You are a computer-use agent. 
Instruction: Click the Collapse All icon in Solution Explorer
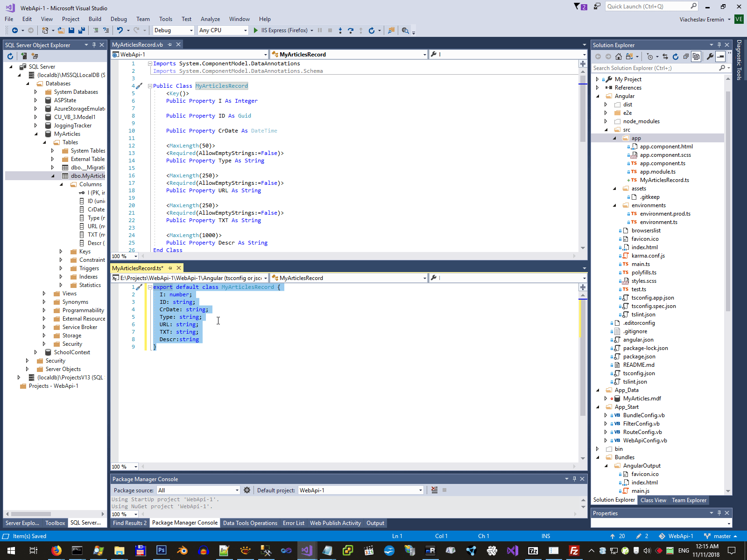click(686, 56)
